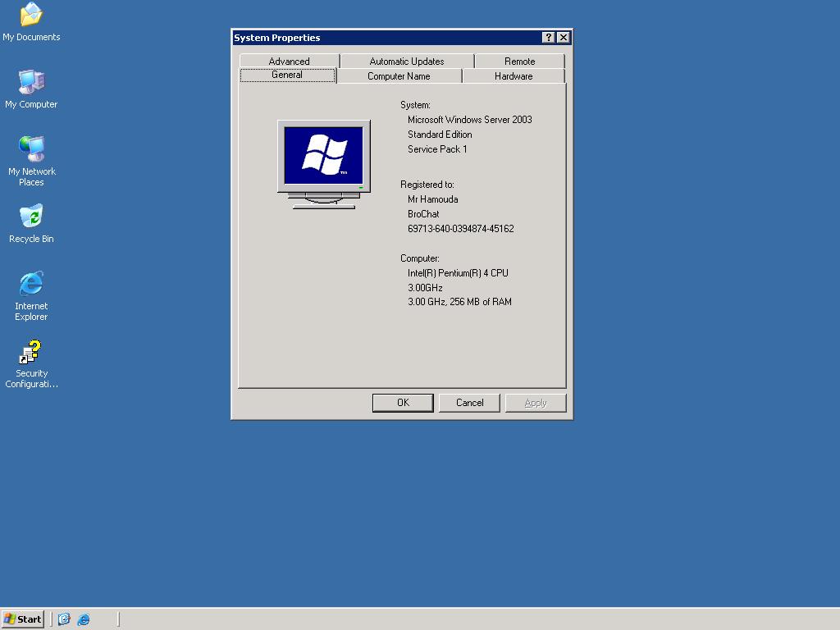Open the My Documents desktop icon

(x=31, y=15)
